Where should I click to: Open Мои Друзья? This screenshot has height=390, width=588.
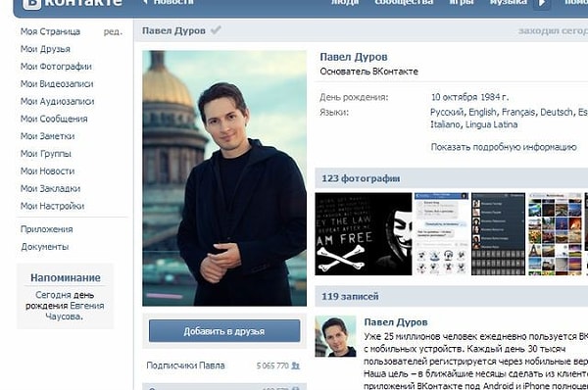(45, 49)
